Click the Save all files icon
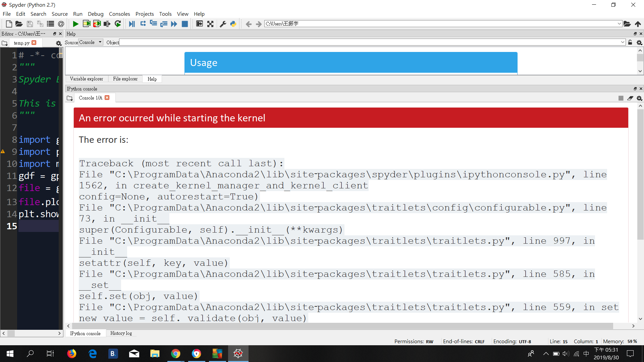The width and height of the screenshot is (644, 362). tap(40, 24)
